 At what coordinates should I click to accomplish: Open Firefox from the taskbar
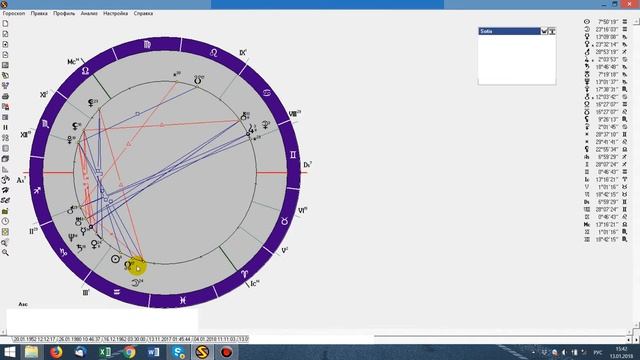click(x=56, y=352)
